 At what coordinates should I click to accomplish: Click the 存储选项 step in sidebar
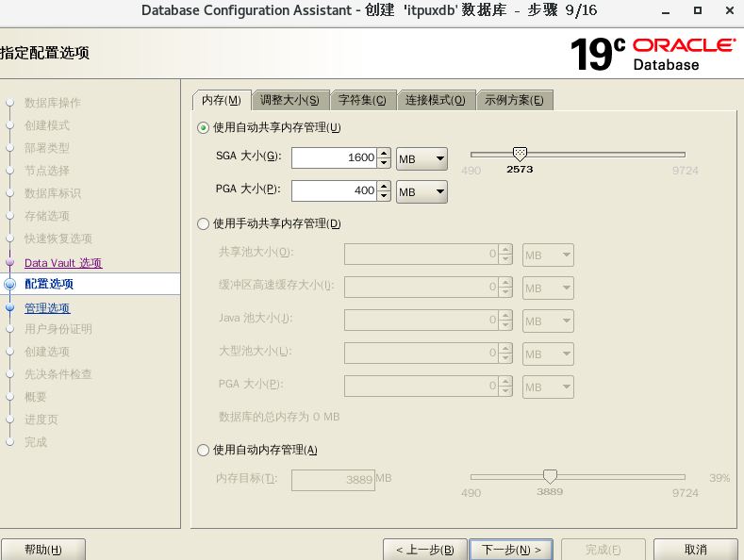pos(47,216)
